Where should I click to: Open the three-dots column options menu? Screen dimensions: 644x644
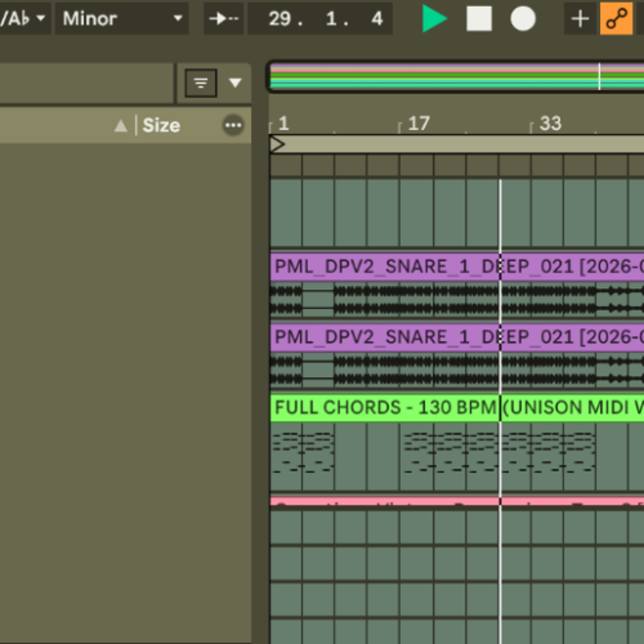pyautogui.click(x=233, y=125)
